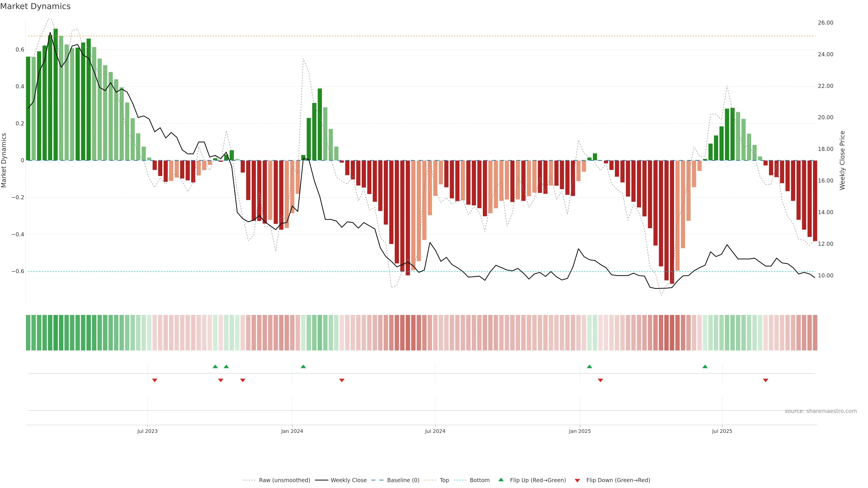The width and height of the screenshot is (868, 488).
Task: Toggle the Weekly Close legend entry
Action: pos(348,480)
